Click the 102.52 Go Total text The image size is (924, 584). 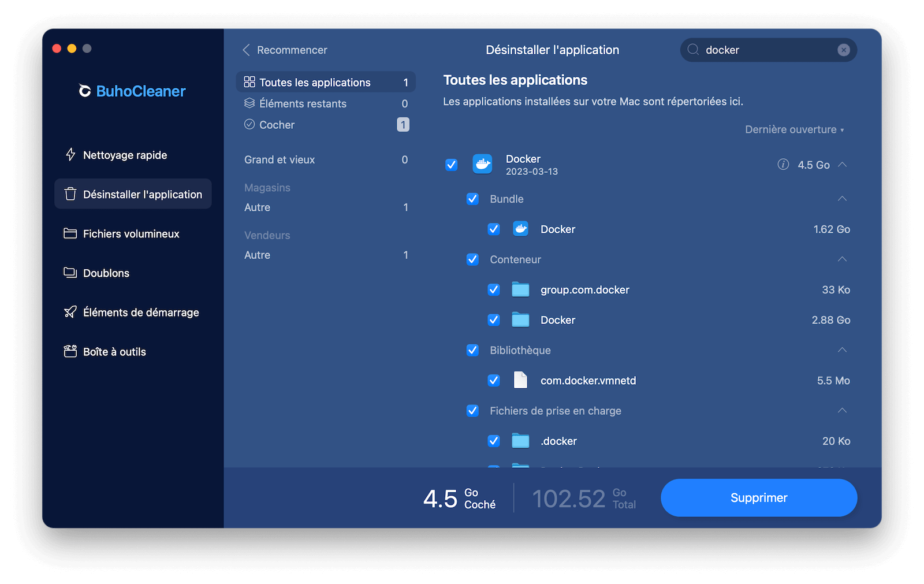click(x=584, y=499)
